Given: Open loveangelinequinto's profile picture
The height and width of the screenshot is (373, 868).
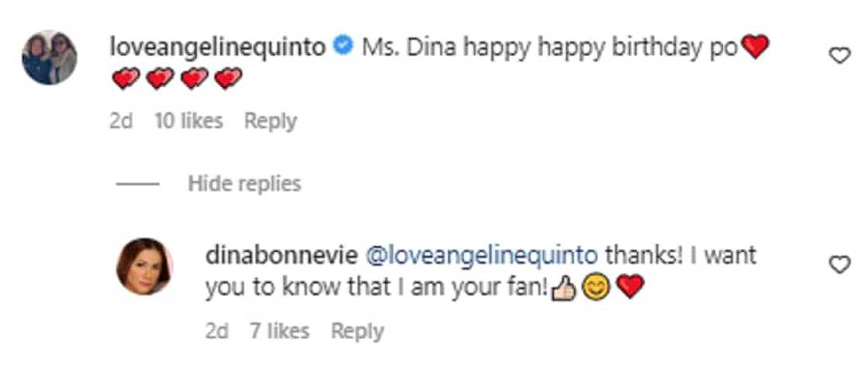Looking at the screenshot, I should [50, 57].
